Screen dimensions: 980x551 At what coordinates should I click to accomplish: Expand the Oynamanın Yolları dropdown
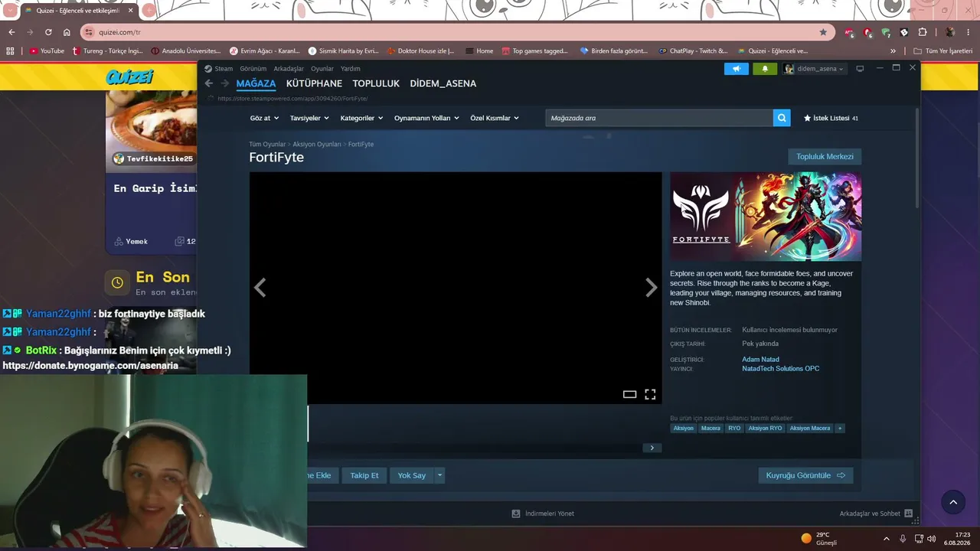click(426, 118)
